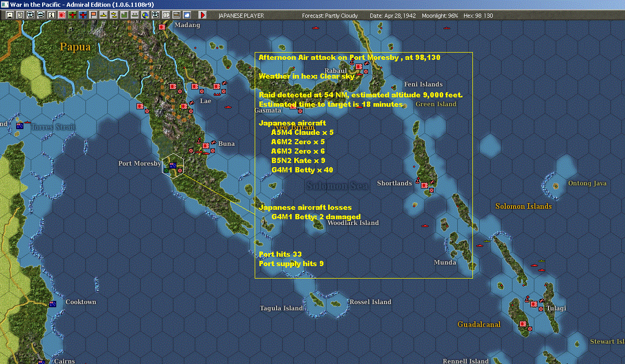The width and height of the screenshot is (625, 364).
Task: Click the Forecast: Partly Cloudy status
Action: click(x=330, y=16)
